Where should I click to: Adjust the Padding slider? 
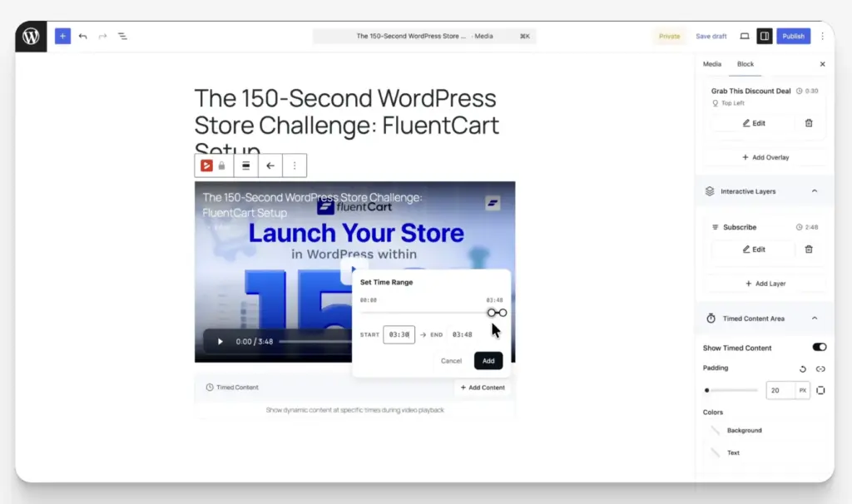[x=731, y=391]
